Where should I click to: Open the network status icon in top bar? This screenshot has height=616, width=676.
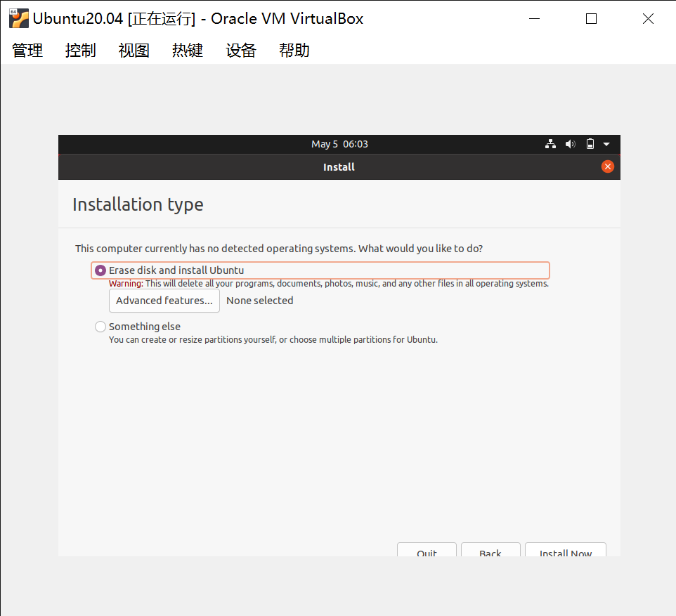(550, 144)
